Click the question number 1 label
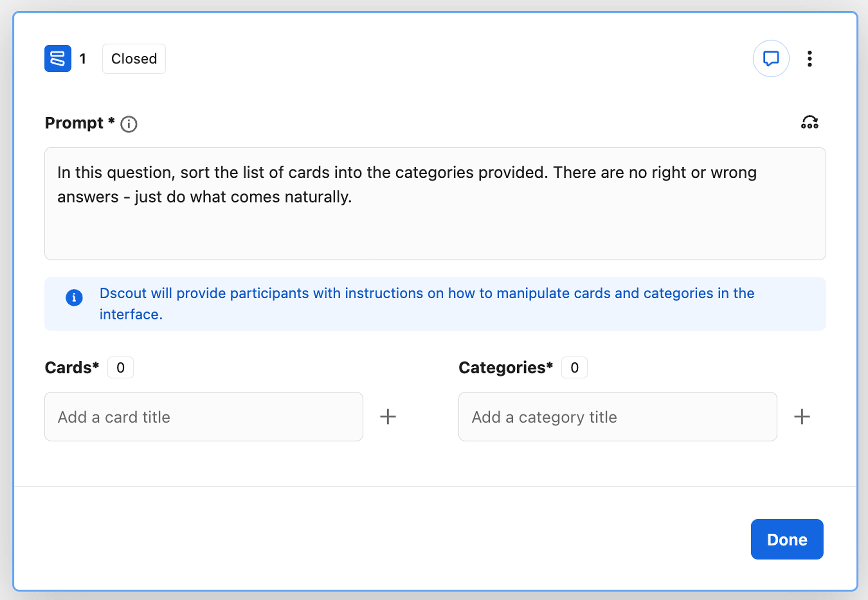 pos(83,59)
